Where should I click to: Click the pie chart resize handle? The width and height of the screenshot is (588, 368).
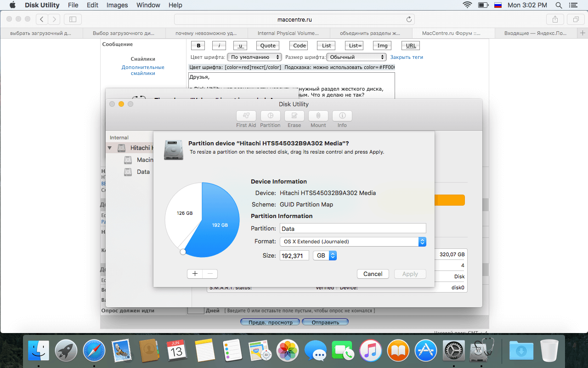coord(183,252)
